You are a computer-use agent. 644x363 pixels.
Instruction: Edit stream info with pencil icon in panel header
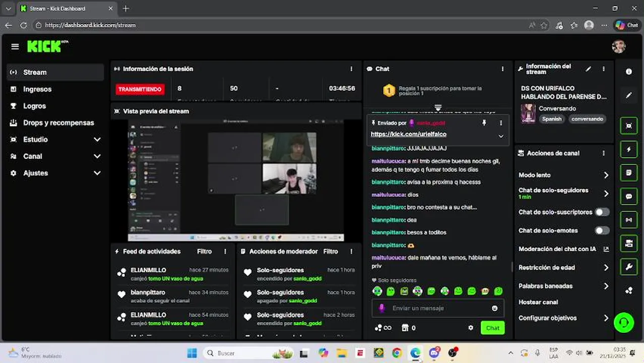point(588,69)
